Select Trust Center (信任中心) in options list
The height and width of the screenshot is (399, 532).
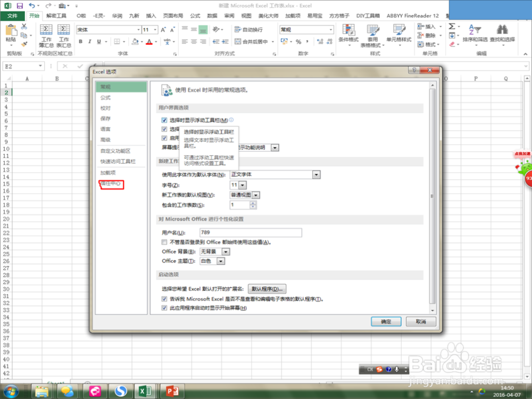click(x=111, y=184)
